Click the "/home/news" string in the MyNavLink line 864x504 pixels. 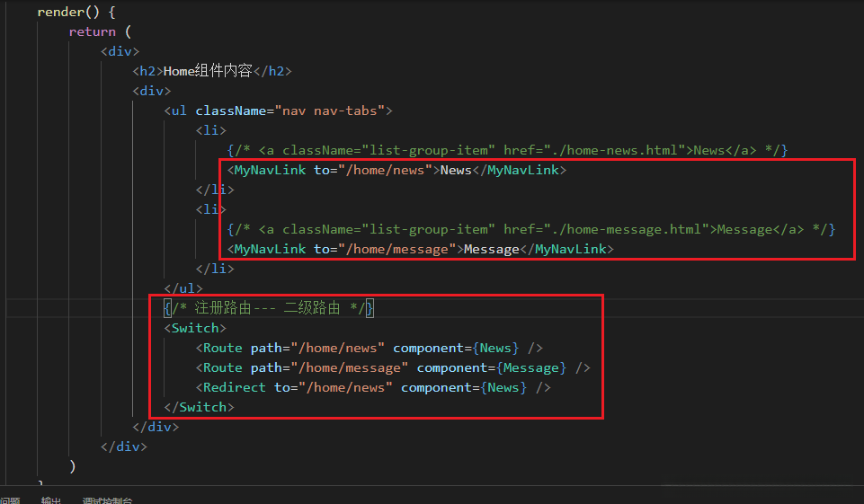coord(389,170)
